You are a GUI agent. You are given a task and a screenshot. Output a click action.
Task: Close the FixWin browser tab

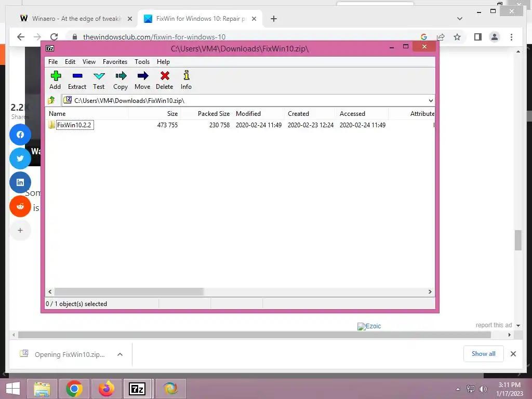[x=254, y=19]
